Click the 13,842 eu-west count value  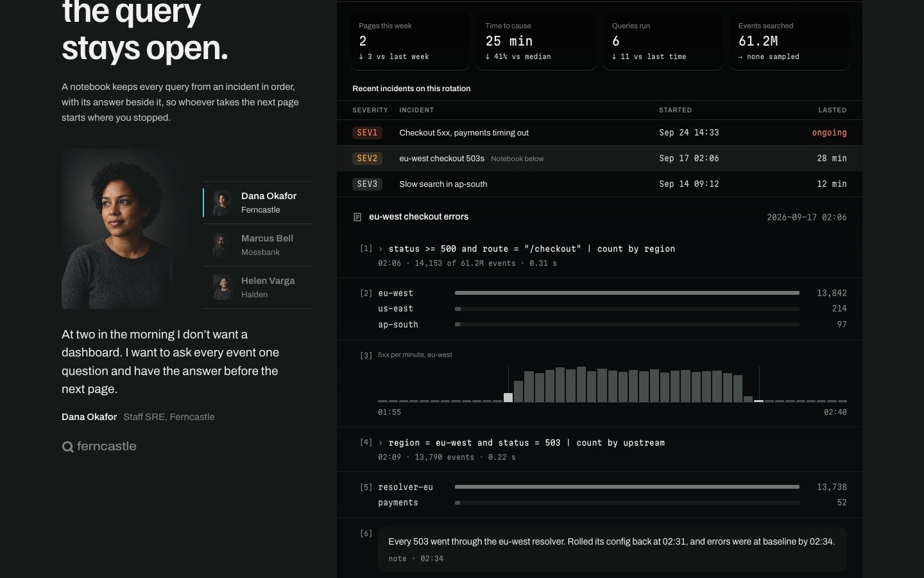(x=832, y=293)
